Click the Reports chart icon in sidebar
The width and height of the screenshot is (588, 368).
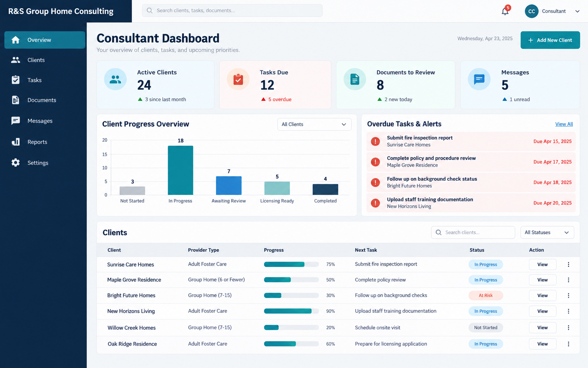tap(16, 142)
